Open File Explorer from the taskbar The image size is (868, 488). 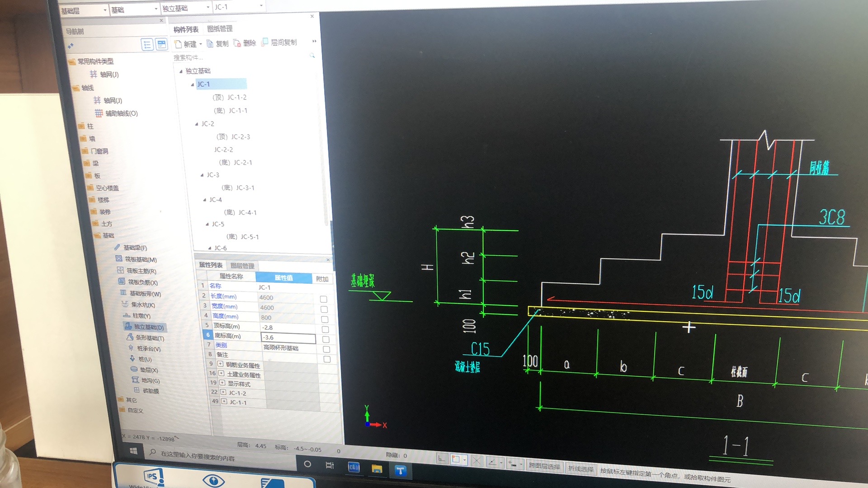click(377, 469)
